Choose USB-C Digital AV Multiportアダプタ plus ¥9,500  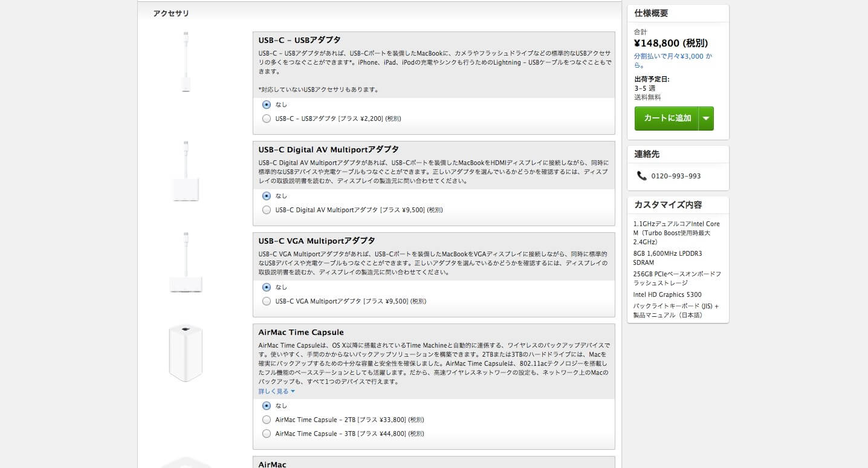coord(267,210)
